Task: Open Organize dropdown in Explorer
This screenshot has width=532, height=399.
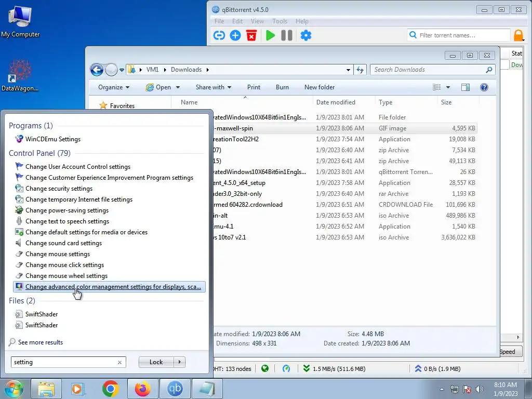Action: 114,87
